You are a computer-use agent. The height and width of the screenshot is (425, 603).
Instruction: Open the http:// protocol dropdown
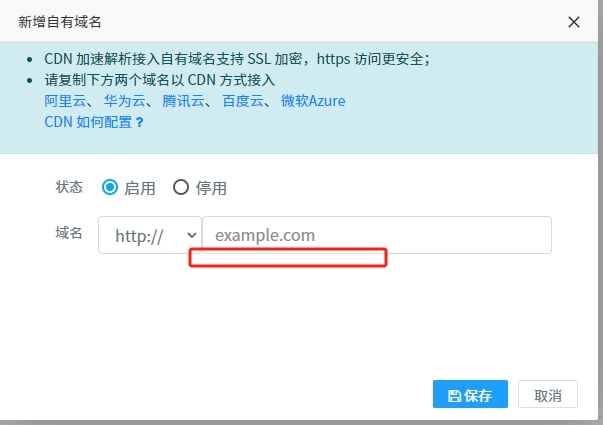(x=150, y=235)
